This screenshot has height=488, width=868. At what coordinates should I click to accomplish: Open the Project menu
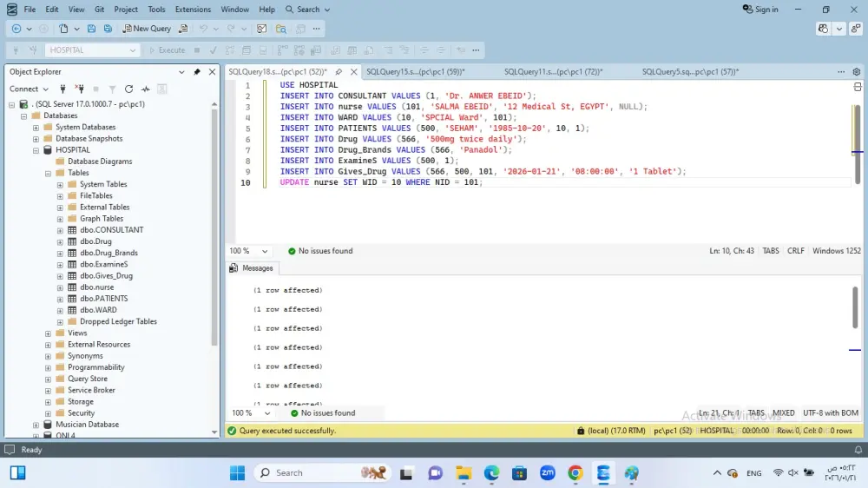tap(126, 10)
